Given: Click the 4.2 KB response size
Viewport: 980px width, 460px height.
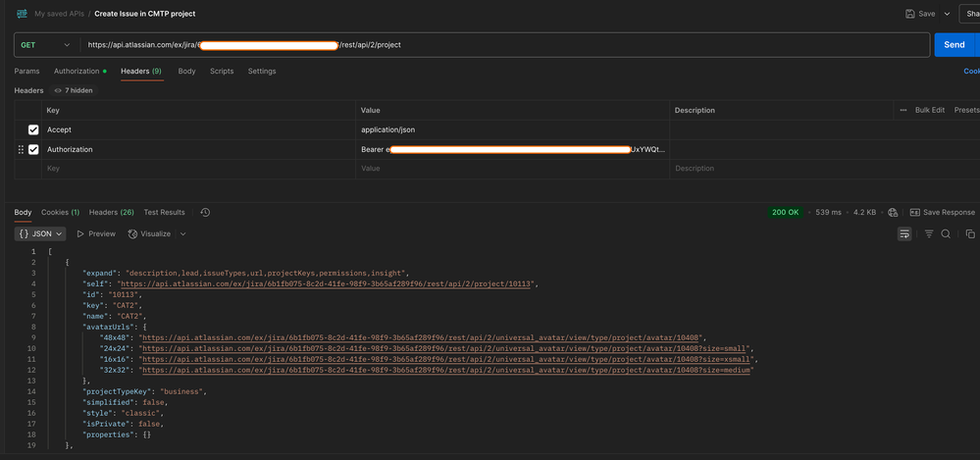Looking at the screenshot, I should pos(866,213).
